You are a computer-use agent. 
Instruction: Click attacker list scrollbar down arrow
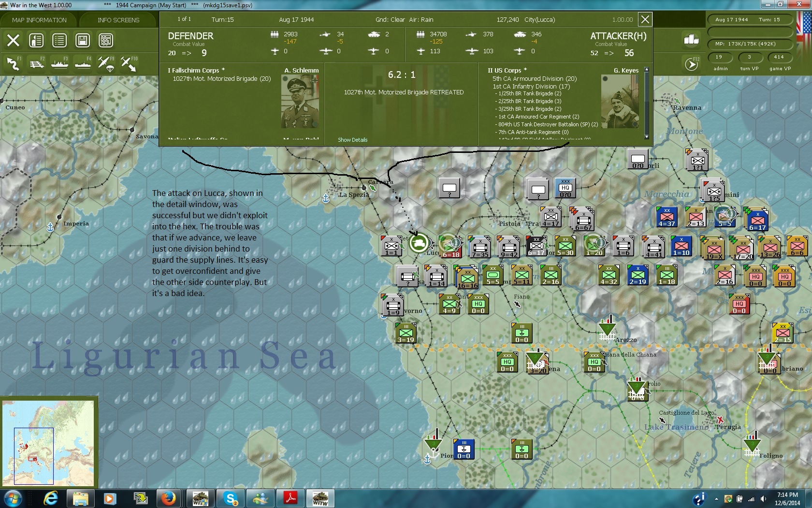[647, 137]
